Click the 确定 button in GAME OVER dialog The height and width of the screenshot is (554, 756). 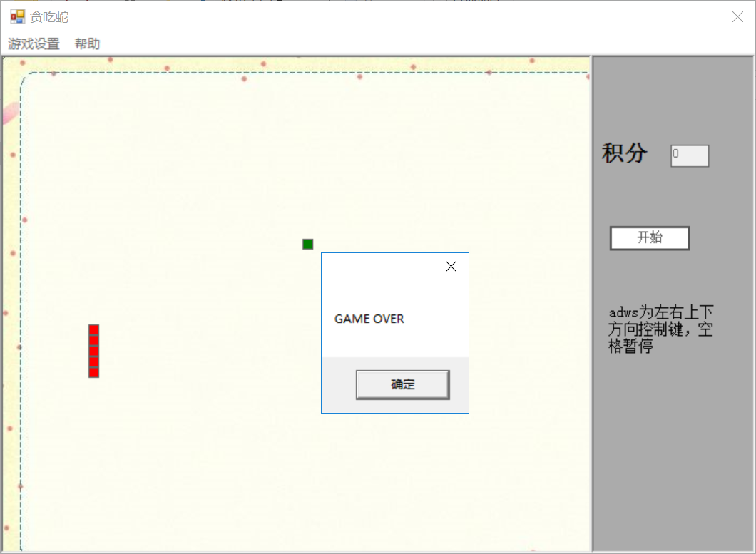pos(402,384)
